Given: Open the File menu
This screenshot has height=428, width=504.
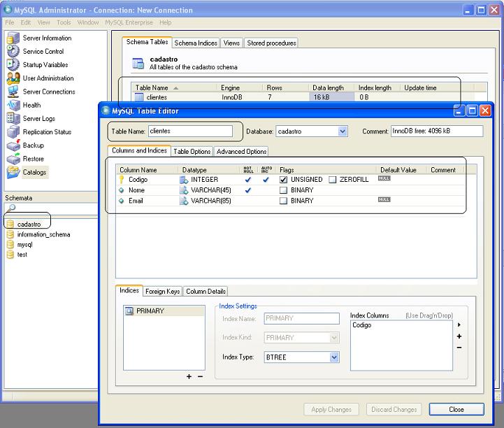Looking at the screenshot, I should (10, 22).
